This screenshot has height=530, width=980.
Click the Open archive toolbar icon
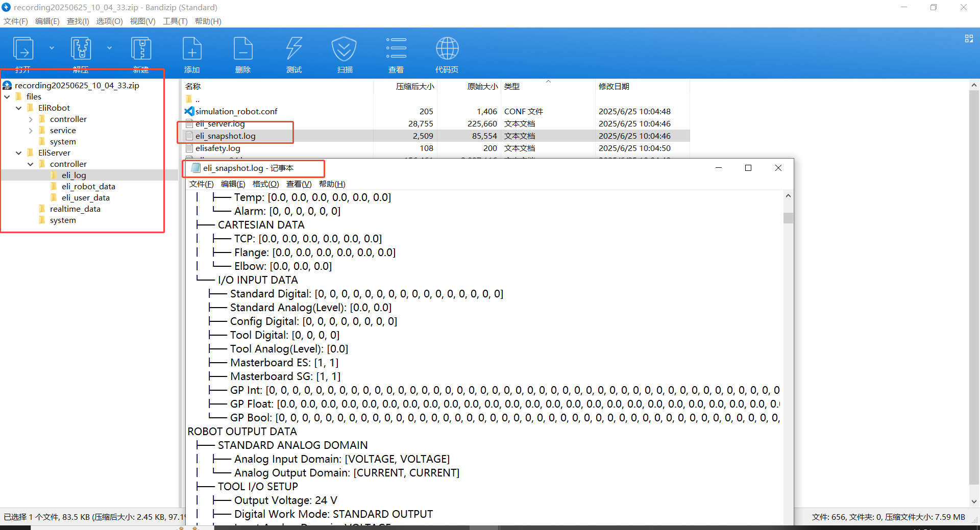pyautogui.click(x=23, y=49)
